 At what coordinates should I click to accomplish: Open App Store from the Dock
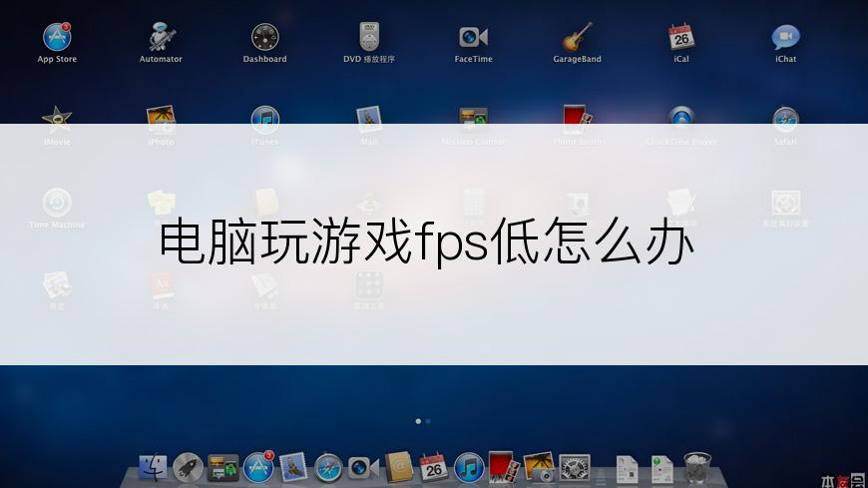coord(258,467)
